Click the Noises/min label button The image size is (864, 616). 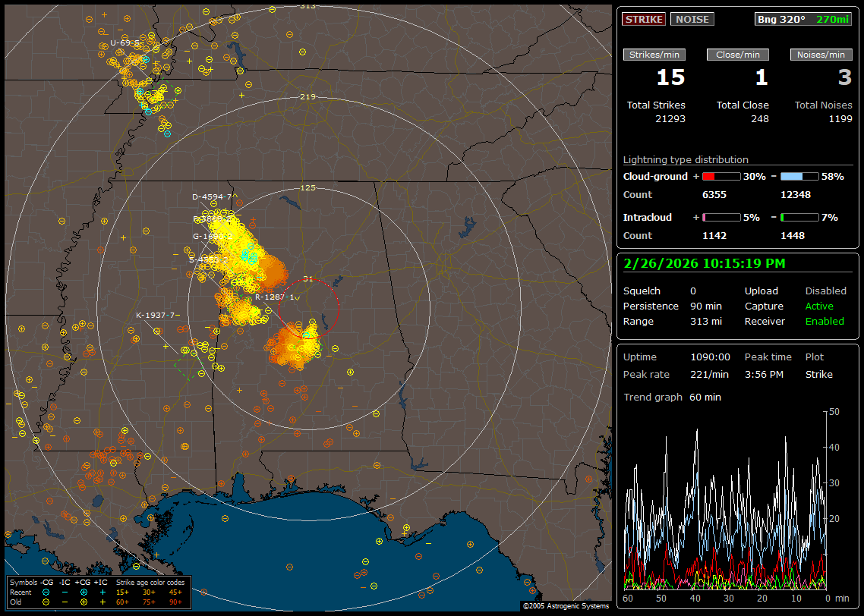(x=821, y=55)
